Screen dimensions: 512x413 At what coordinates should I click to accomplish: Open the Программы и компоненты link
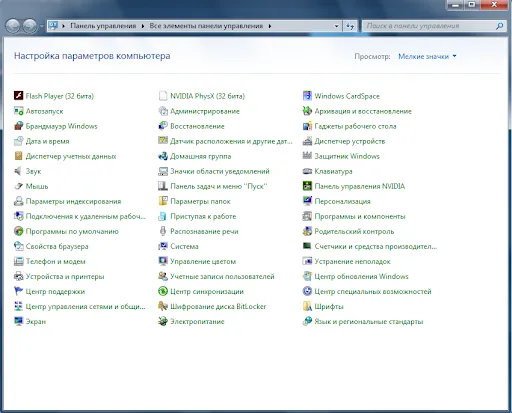(360, 216)
